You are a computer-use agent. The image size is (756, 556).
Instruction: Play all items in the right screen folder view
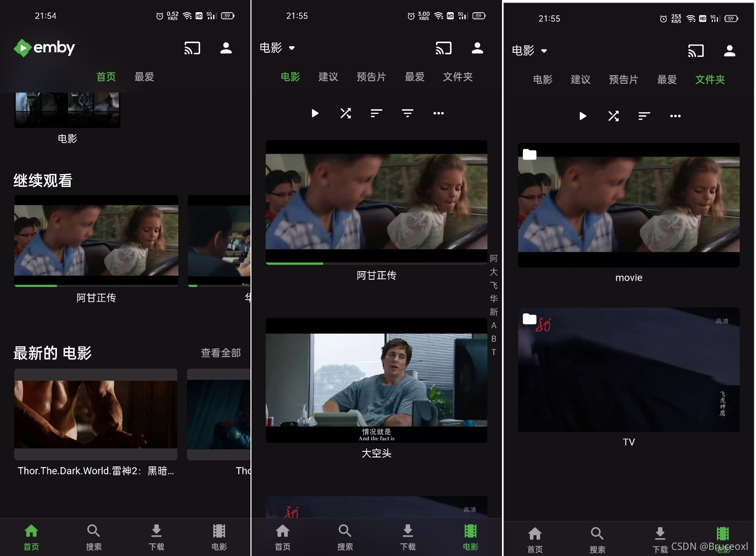pos(583,116)
